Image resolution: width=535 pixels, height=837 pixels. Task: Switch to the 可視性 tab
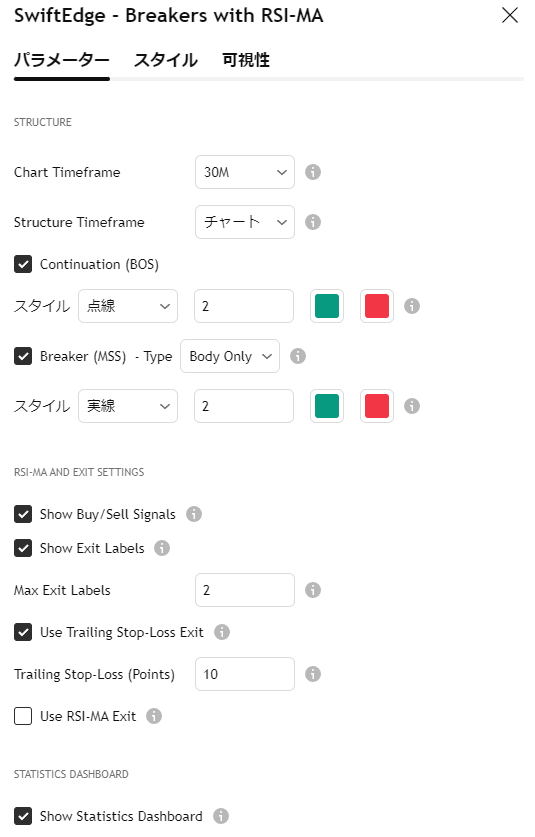[246, 60]
